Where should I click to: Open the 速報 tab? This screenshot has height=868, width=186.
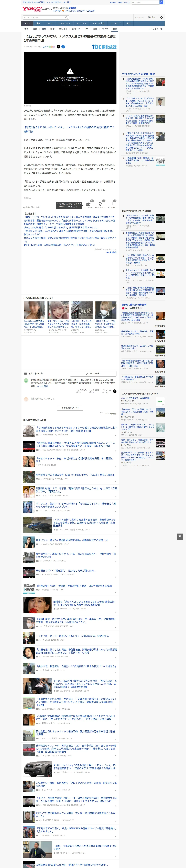click(x=38, y=24)
